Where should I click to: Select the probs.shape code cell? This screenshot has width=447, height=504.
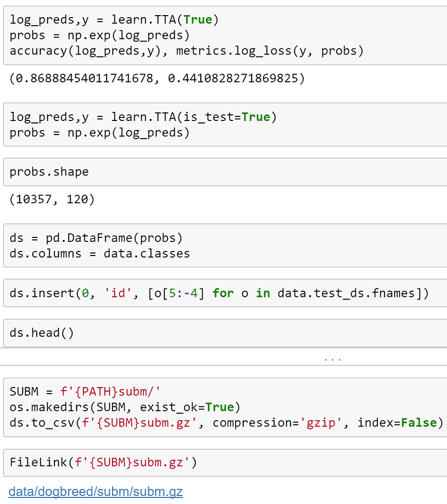(x=225, y=172)
